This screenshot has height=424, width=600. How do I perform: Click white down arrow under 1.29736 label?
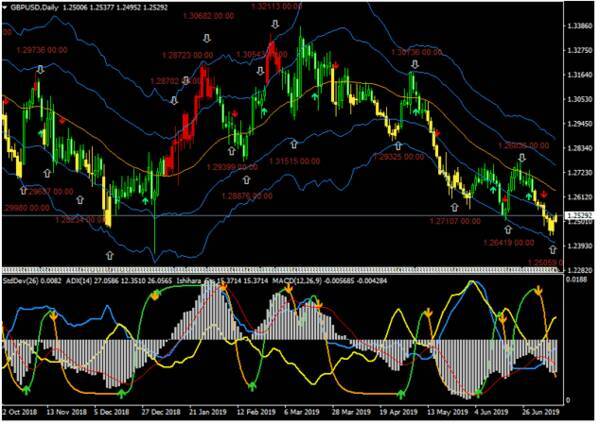[41, 69]
